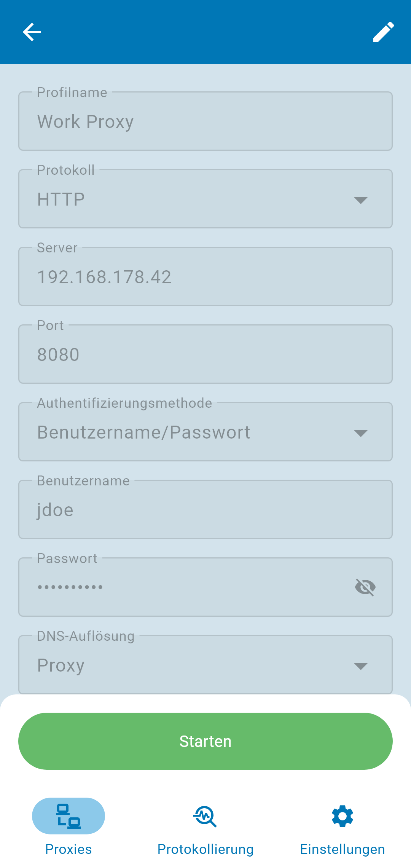
Task: Show password with crossed-eye icon
Action: (x=365, y=587)
